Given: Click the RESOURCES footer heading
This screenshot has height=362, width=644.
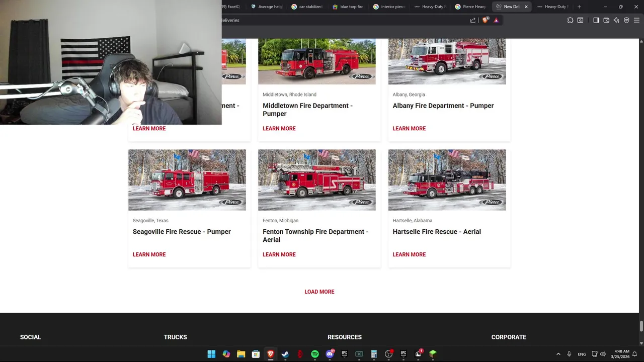Looking at the screenshot, I should (x=345, y=337).
